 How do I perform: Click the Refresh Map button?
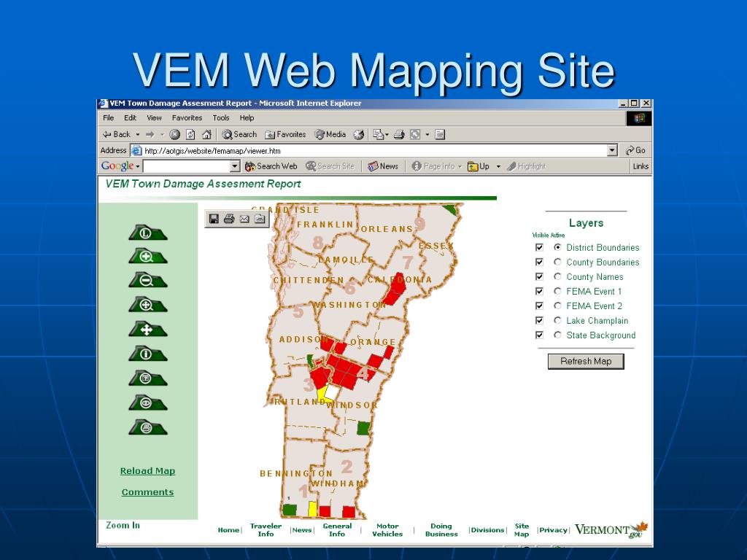[x=586, y=362]
